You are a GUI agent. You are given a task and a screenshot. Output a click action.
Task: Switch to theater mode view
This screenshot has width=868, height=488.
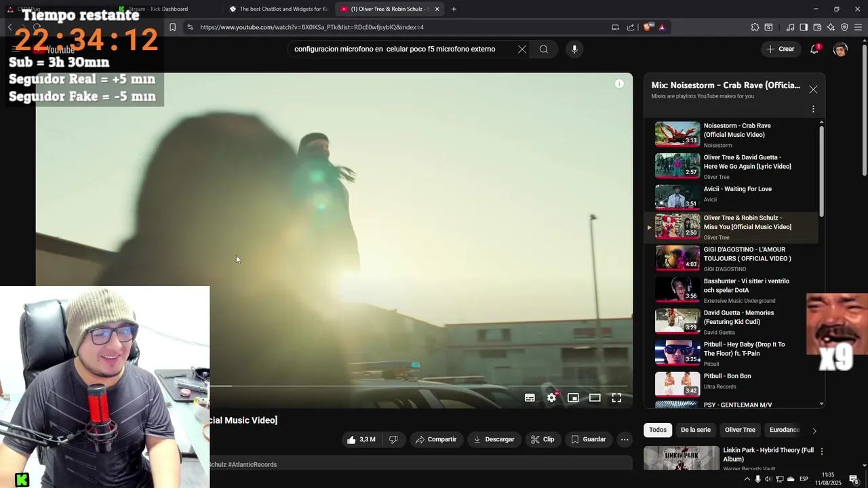pos(595,398)
